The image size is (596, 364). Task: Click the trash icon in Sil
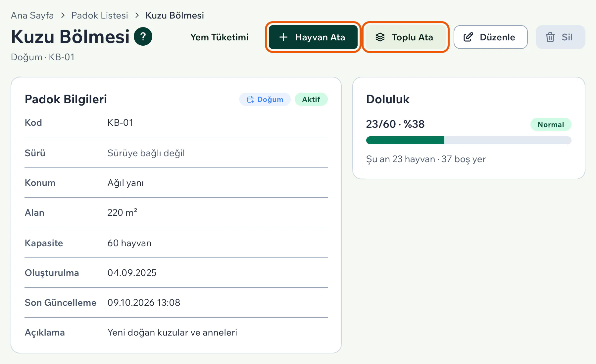pos(550,37)
